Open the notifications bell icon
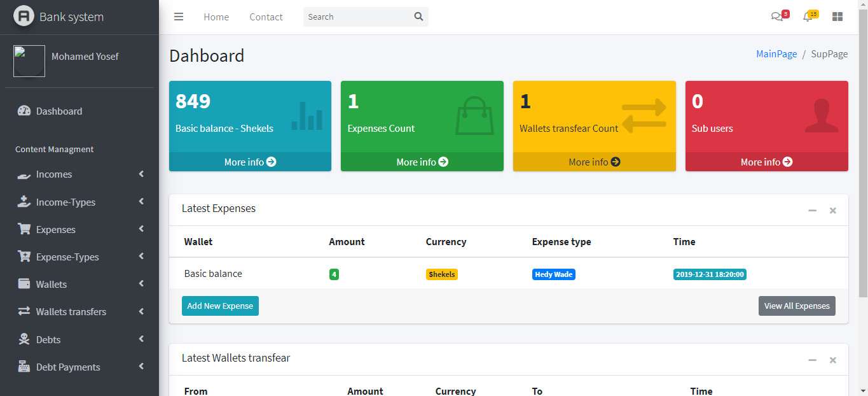The height and width of the screenshot is (396, 868). tap(806, 17)
